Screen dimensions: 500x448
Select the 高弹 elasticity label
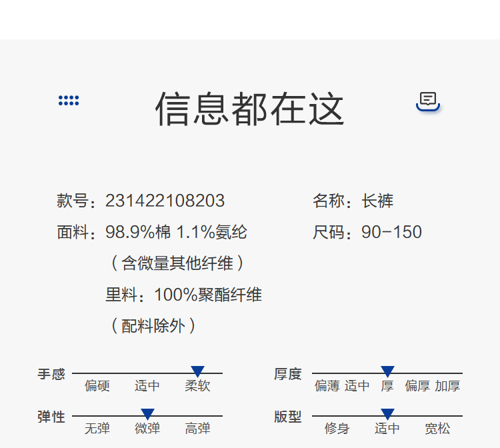pos(197,429)
